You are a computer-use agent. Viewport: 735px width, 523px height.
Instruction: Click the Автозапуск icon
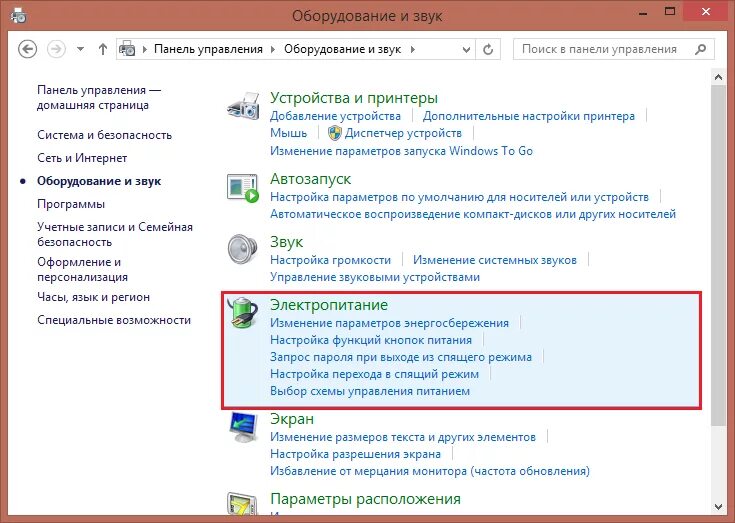click(243, 188)
